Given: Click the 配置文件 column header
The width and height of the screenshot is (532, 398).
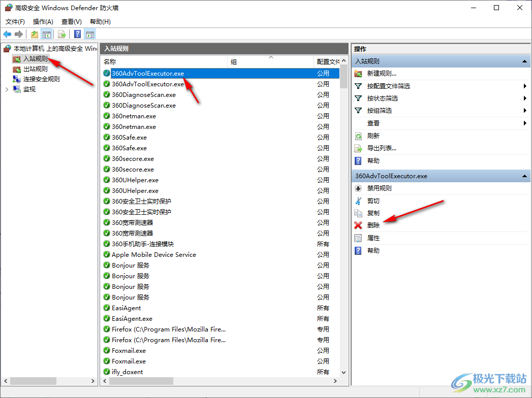Looking at the screenshot, I should [327, 62].
